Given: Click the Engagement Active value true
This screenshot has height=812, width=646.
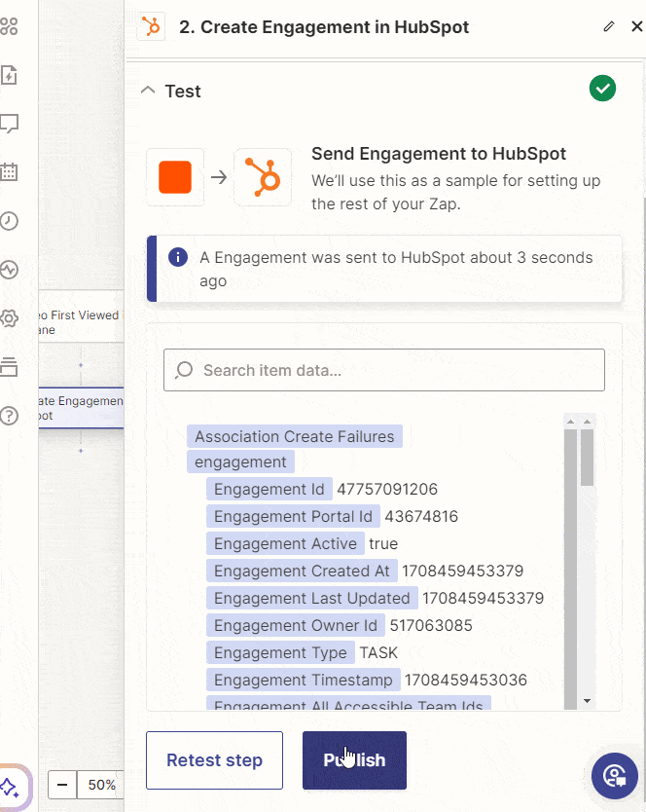Looking at the screenshot, I should click(383, 543).
